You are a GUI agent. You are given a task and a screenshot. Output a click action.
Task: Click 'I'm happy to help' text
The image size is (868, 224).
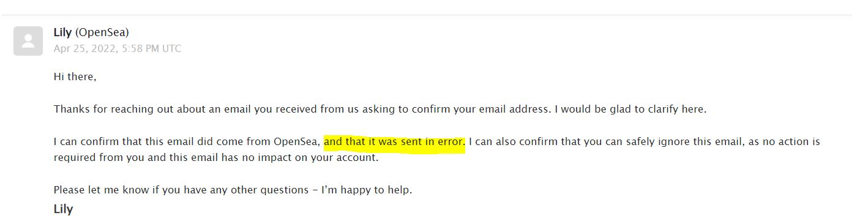click(367, 190)
